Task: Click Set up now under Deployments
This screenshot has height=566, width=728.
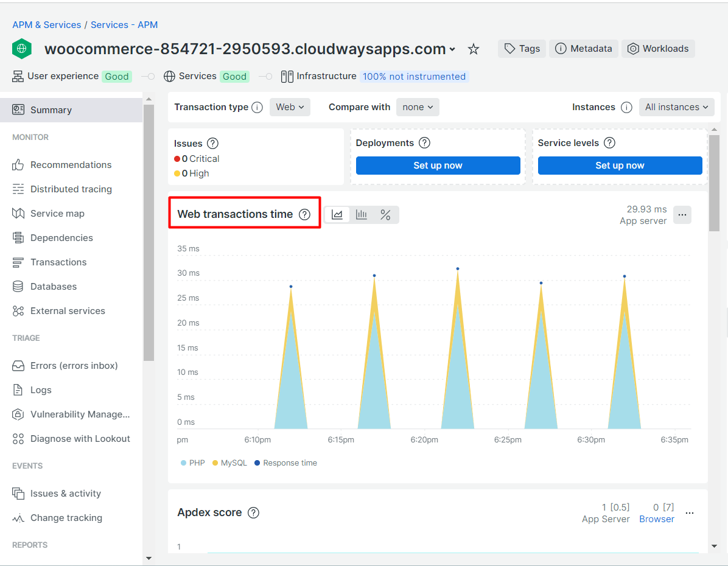Action: click(438, 166)
